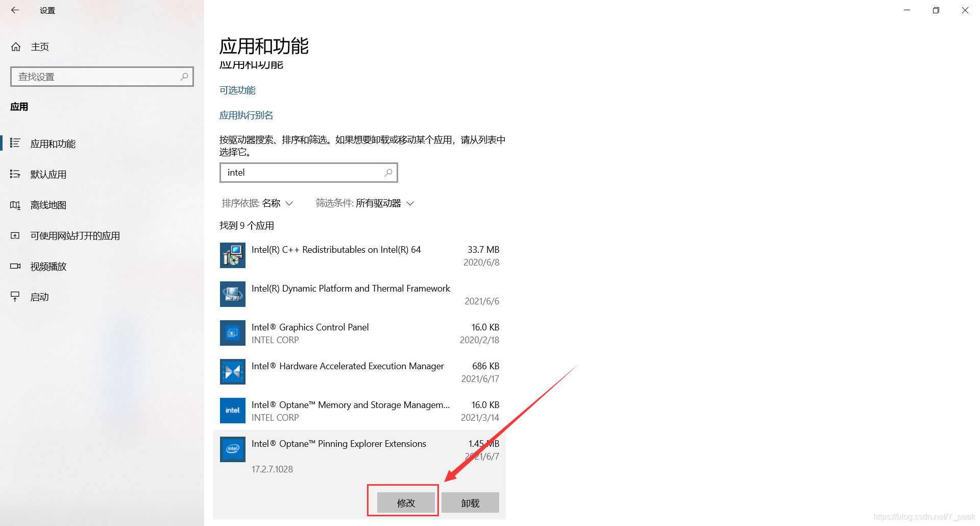Click the Video playback sidebar icon
Viewport: 980px width, 526px height.
(15, 266)
